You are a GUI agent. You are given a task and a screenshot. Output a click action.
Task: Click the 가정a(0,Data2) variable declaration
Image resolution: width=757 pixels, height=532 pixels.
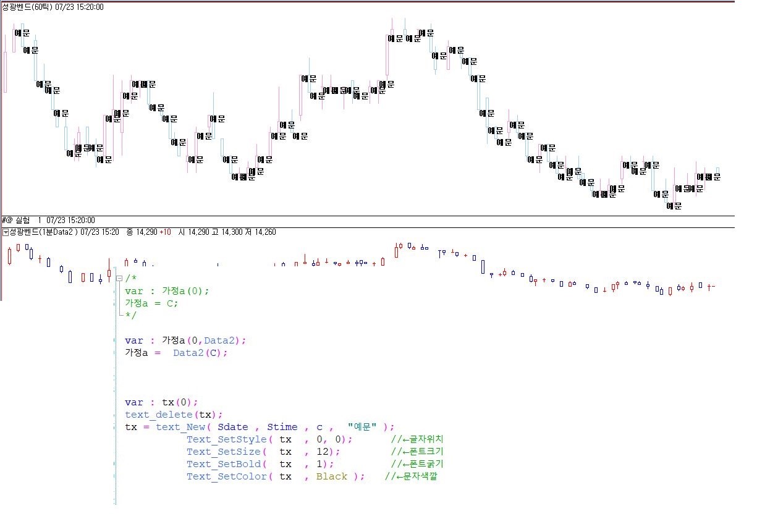[204, 340]
